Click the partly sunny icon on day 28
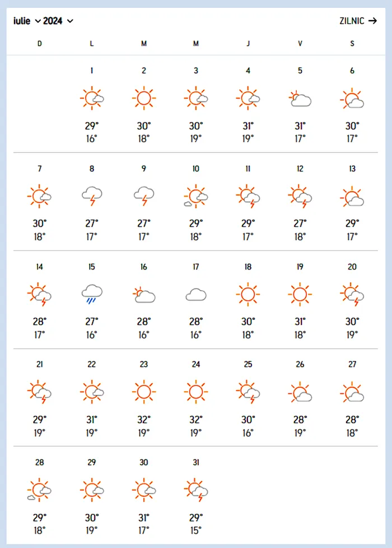The width and height of the screenshot is (392, 548). [39, 490]
